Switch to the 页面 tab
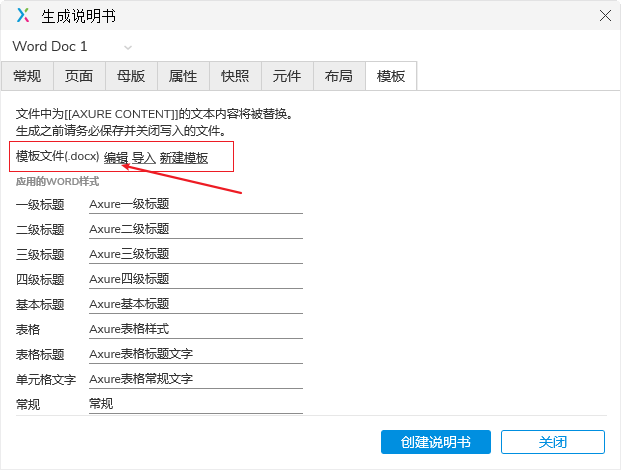The width and height of the screenshot is (621, 470). tap(79, 76)
